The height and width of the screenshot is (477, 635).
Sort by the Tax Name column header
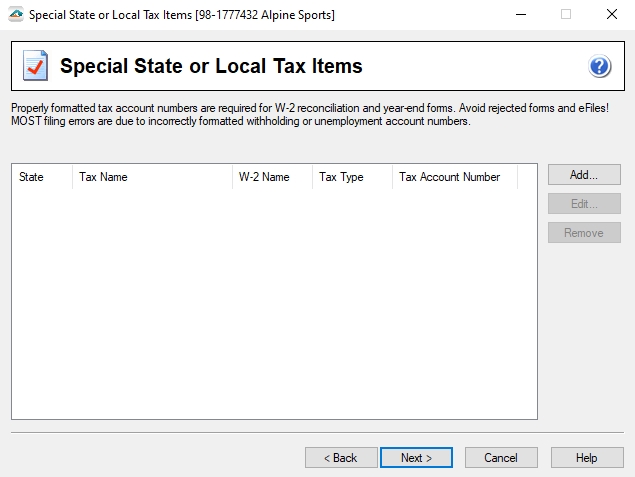tap(152, 177)
